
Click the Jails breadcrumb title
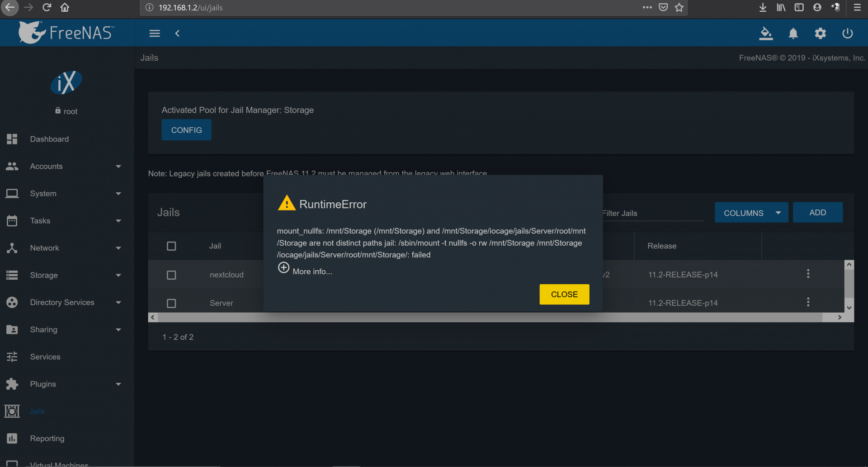(x=149, y=58)
